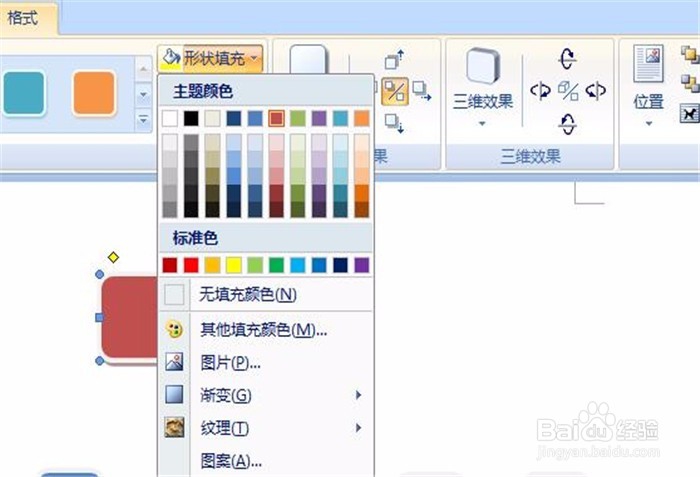The image size is (700, 477).
Task: Click the send to back icon
Action: click(x=690, y=84)
